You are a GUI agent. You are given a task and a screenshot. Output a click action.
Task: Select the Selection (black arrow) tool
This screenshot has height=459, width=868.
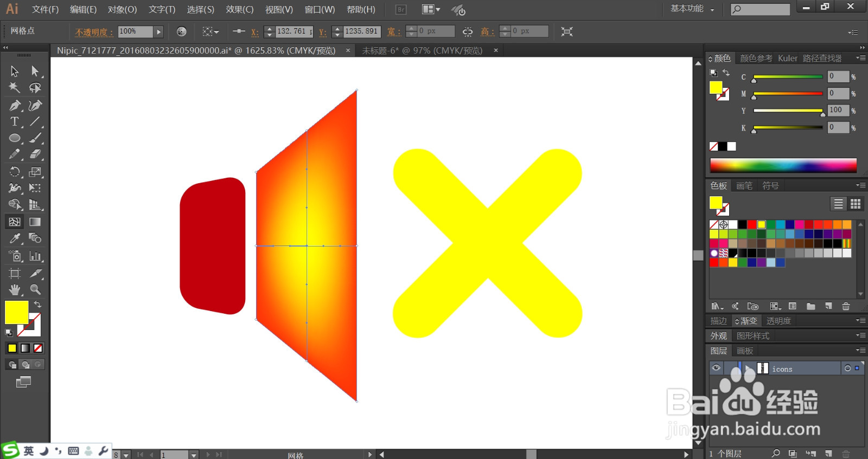coord(15,71)
